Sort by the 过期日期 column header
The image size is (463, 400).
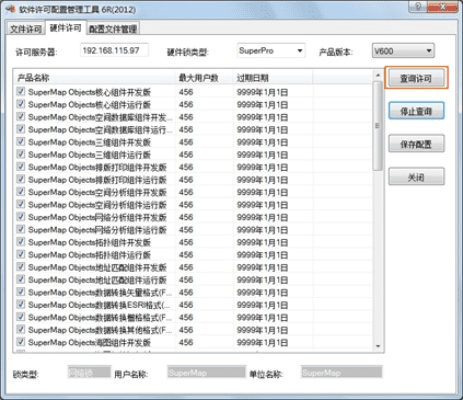coord(273,78)
